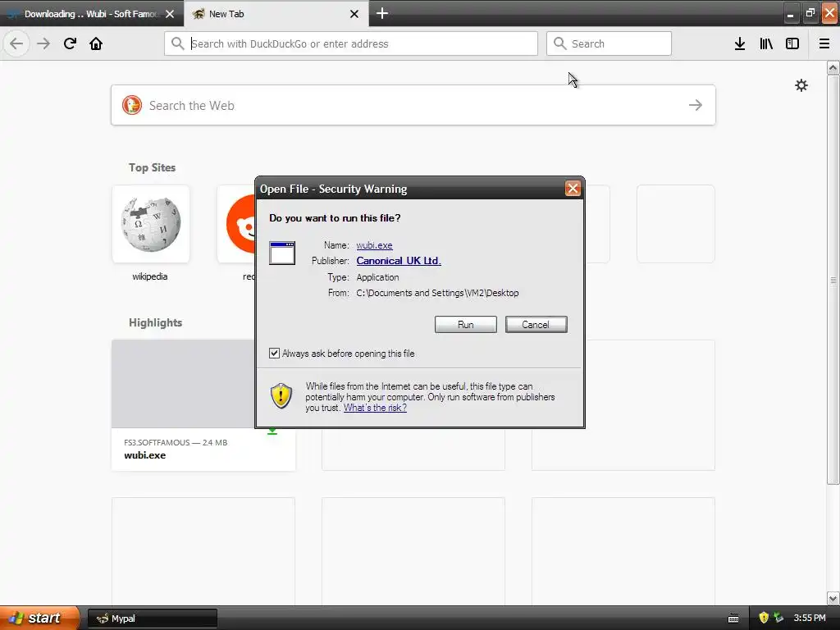Open the library bookmarks icon
Image resolution: width=840 pixels, height=630 pixels.
click(766, 43)
